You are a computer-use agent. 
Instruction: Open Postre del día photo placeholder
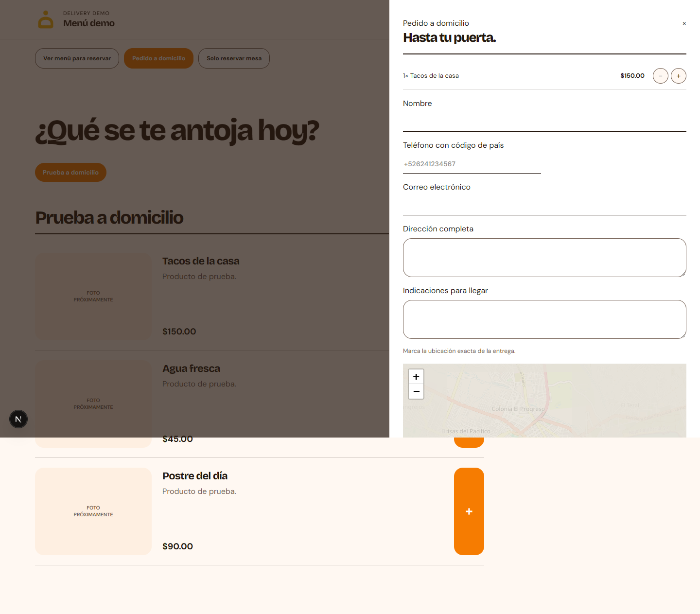click(x=93, y=511)
